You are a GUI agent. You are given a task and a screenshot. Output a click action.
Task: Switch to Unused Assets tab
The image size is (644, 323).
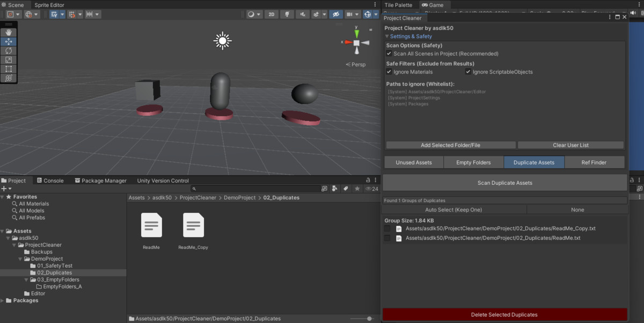click(413, 162)
